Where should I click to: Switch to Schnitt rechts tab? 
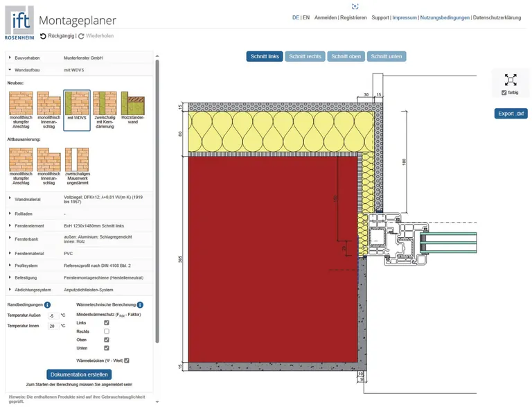[x=305, y=56]
